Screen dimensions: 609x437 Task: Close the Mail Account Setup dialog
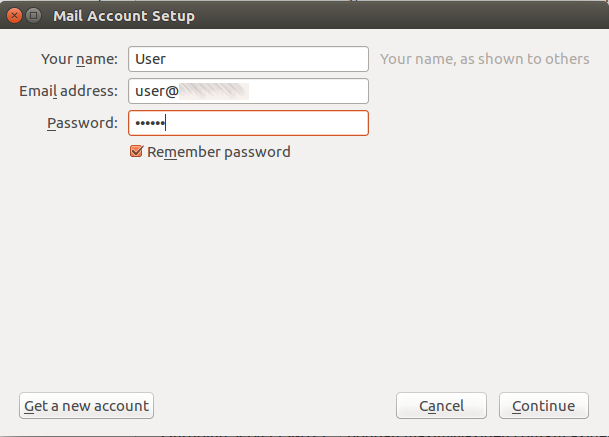click(15, 16)
